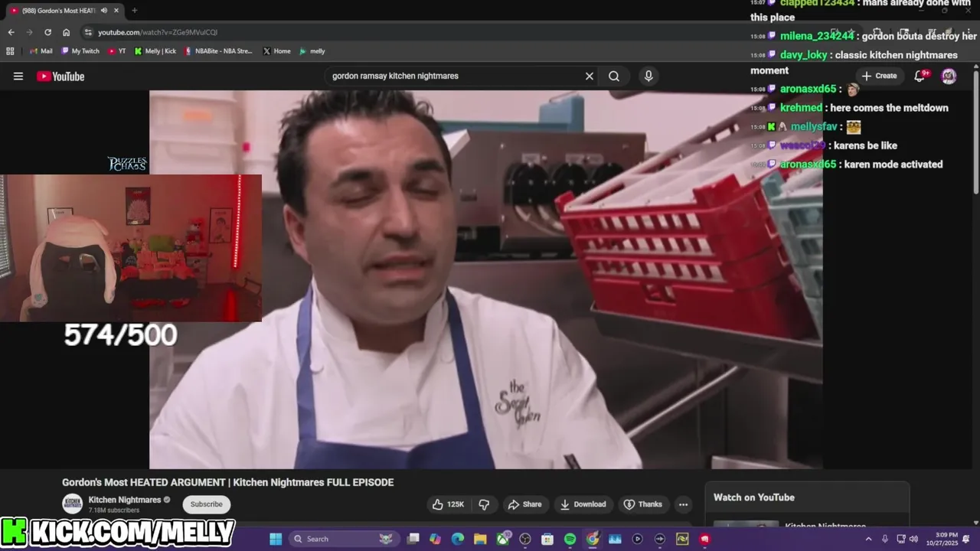Open the volume control in system tray
980x551 pixels.
coord(913,539)
